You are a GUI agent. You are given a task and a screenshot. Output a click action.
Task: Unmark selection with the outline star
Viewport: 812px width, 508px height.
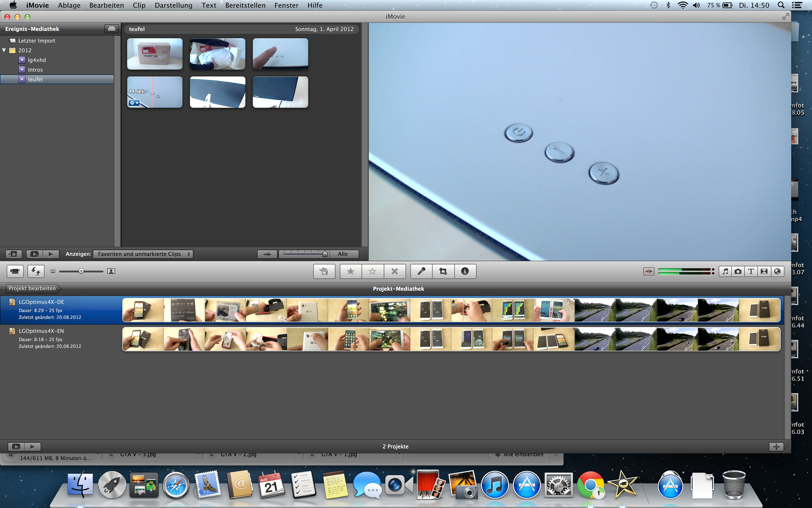click(x=372, y=271)
